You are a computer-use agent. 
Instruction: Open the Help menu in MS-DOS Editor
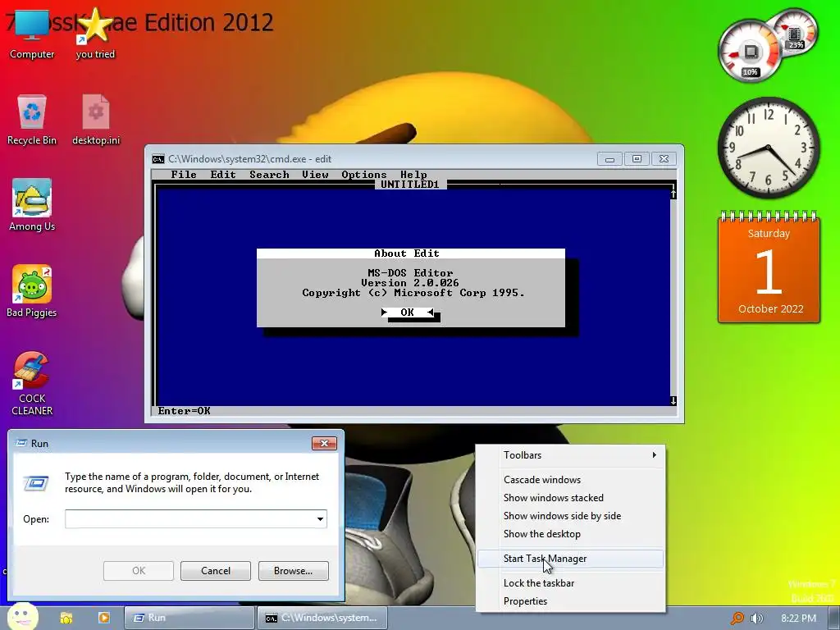[x=413, y=175]
